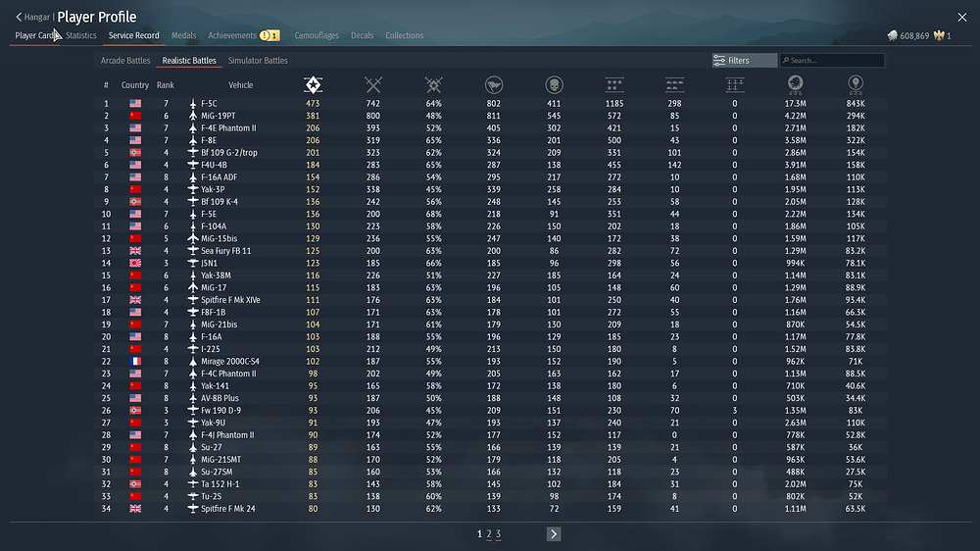
Task: Select the F-8E vehicle row
Action: [x=490, y=140]
